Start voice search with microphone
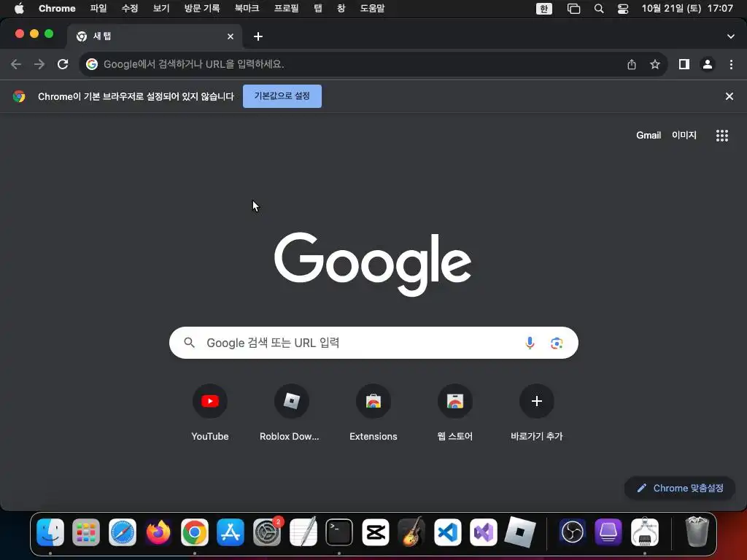The width and height of the screenshot is (747, 560). [x=530, y=343]
